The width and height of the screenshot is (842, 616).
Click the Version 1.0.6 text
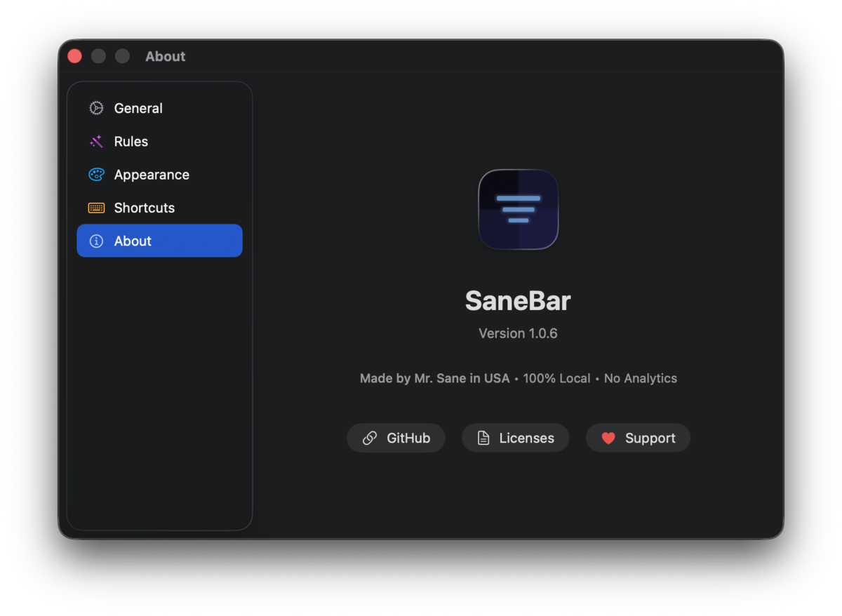click(x=518, y=333)
